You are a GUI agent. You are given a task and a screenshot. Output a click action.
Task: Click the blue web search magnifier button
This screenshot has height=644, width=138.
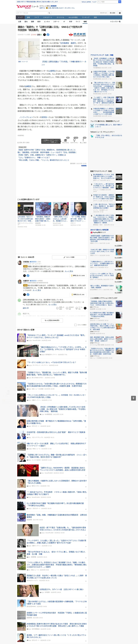tap(120, 2)
